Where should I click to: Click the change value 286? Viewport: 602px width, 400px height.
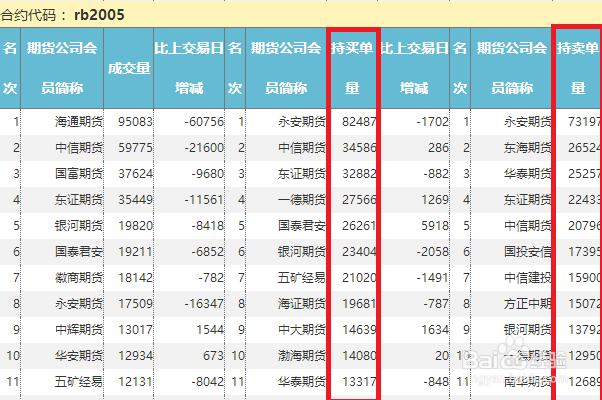[x=438, y=148]
